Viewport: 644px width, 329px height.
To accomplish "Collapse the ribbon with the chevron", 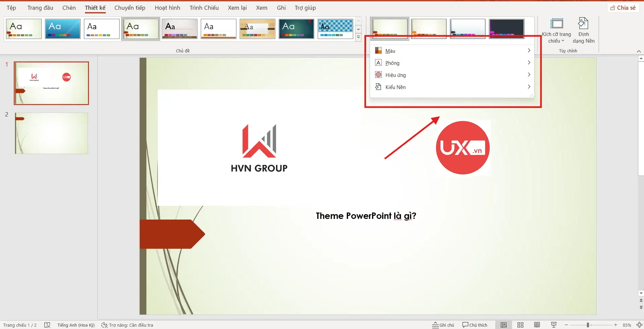I will [639, 51].
